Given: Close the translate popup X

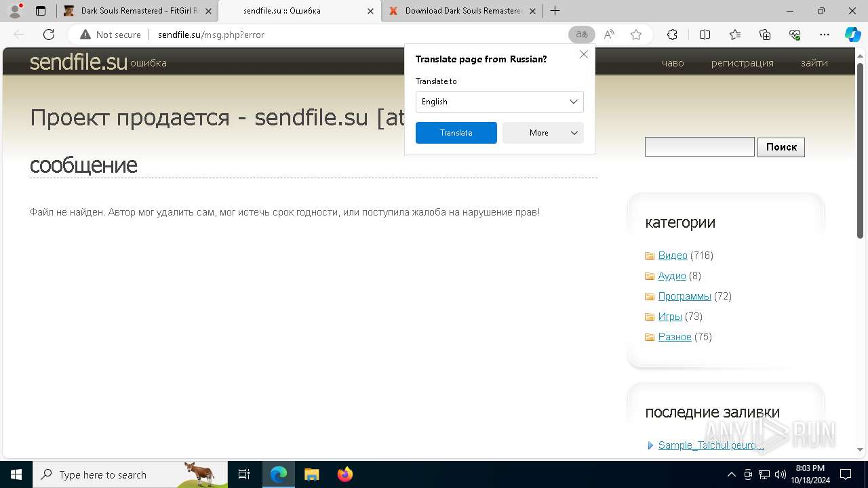Looking at the screenshot, I should pyautogui.click(x=584, y=54).
